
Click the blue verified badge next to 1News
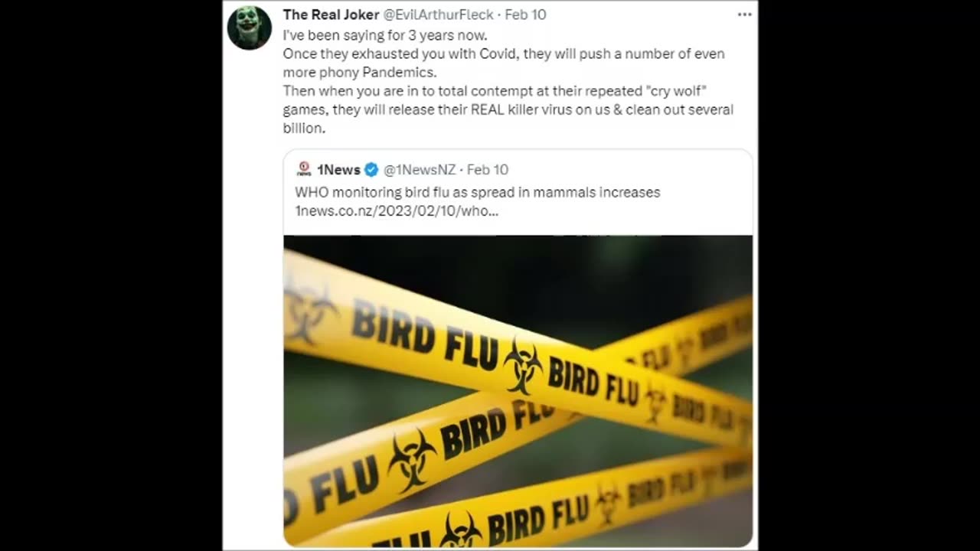pos(371,170)
